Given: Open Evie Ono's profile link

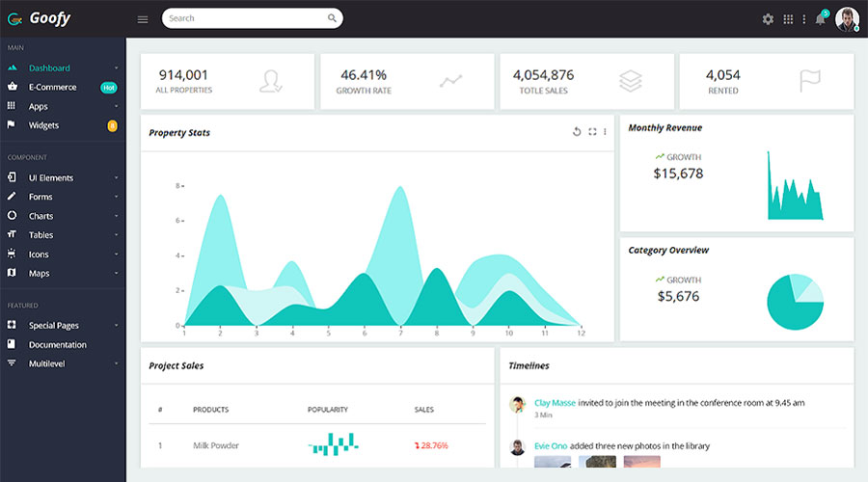Looking at the screenshot, I should click(552, 445).
